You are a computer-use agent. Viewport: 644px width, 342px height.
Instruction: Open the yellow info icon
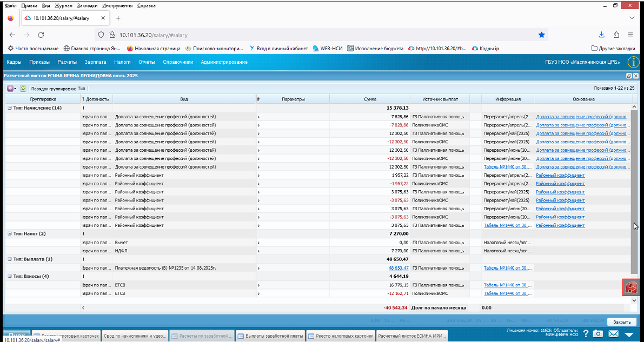[633, 63]
